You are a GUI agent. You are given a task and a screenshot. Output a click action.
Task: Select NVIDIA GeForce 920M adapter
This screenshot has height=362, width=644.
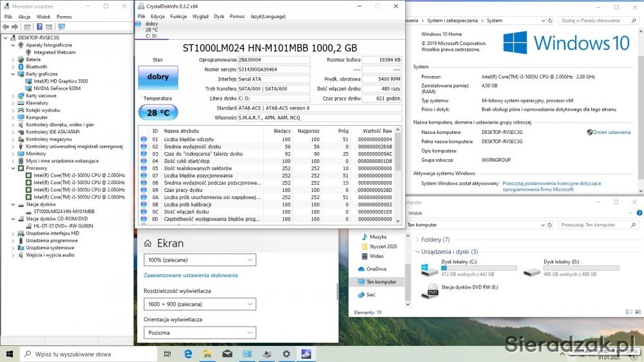(x=57, y=88)
